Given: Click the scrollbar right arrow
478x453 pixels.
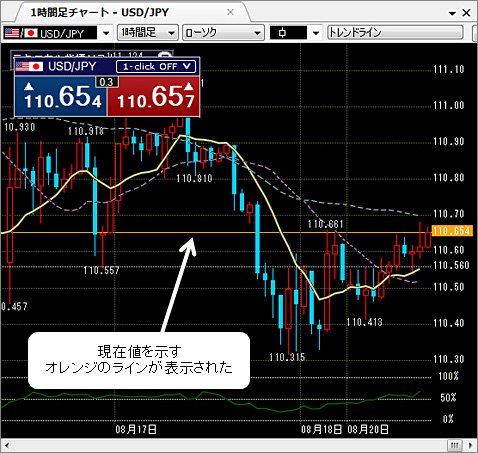Looking at the screenshot, I should [470, 445].
